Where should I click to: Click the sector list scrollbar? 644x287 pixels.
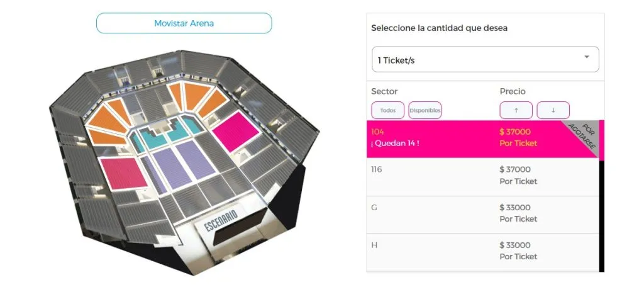click(x=602, y=214)
